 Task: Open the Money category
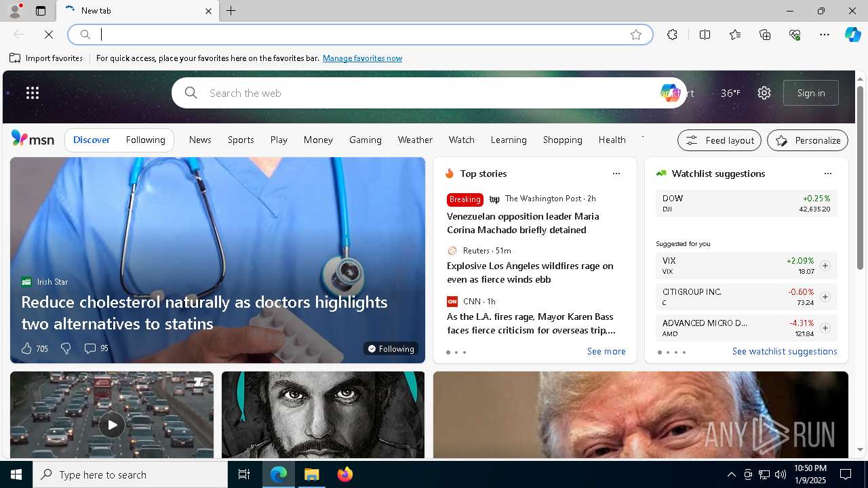coord(318,140)
